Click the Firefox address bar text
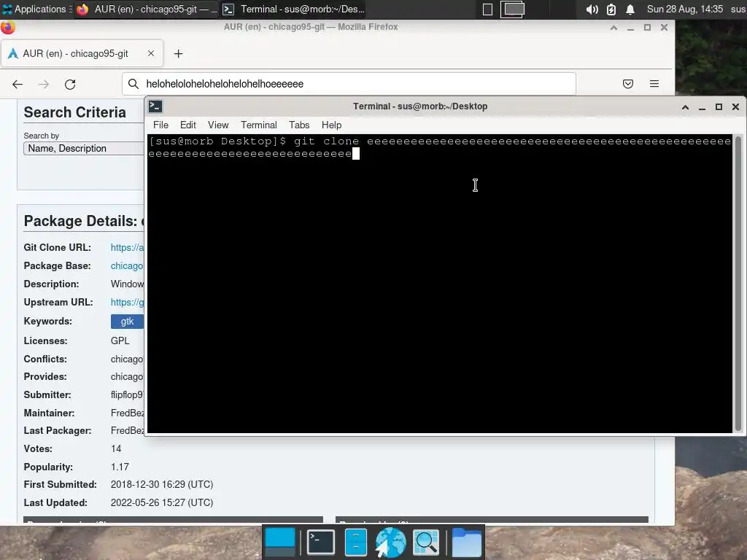 click(x=225, y=84)
